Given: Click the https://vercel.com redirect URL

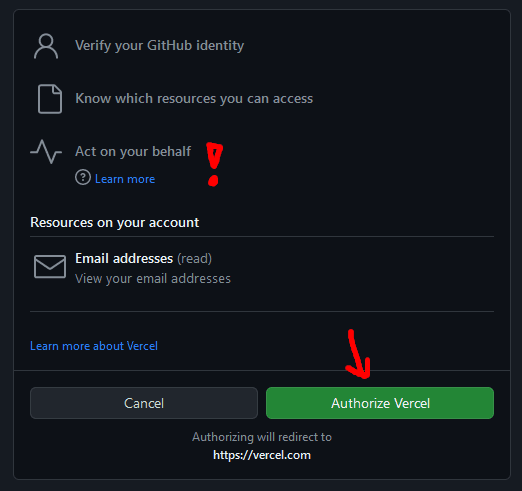Looking at the screenshot, I should click(262, 455).
